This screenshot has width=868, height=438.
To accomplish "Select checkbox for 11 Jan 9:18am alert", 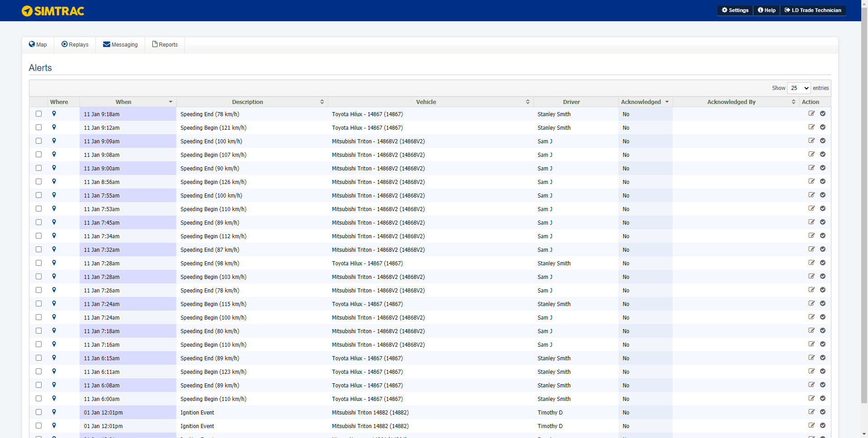I will click(38, 114).
